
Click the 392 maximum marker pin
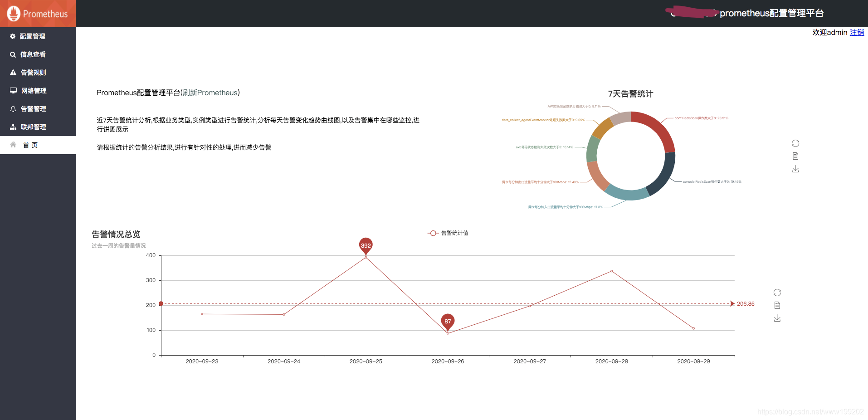tap(366, 245)
